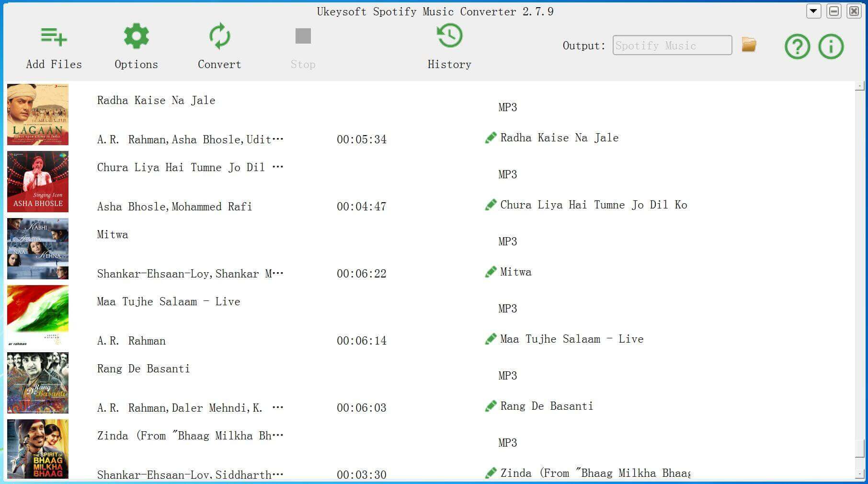
Task: Click the duration 00:05:34
Action: point(362,139)
